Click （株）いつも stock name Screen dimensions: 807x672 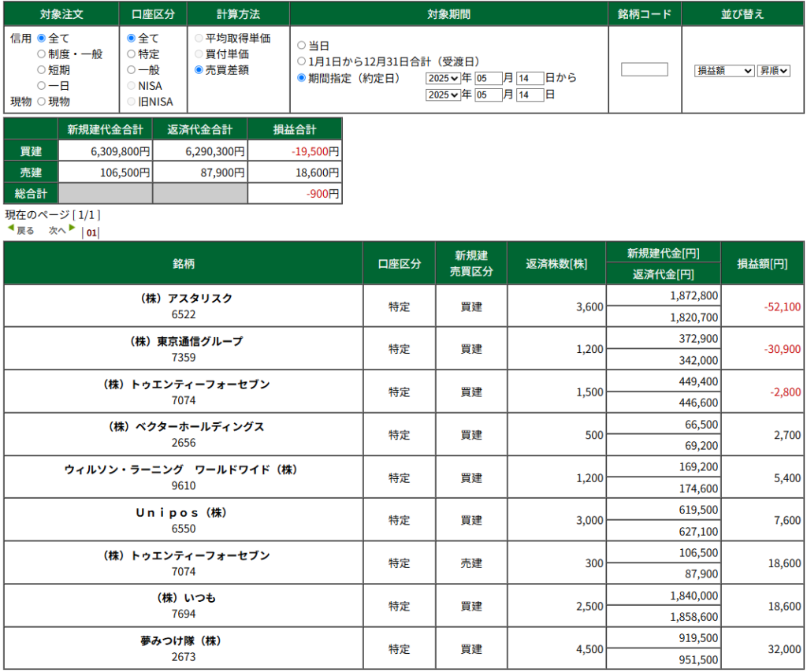(184, 598)
